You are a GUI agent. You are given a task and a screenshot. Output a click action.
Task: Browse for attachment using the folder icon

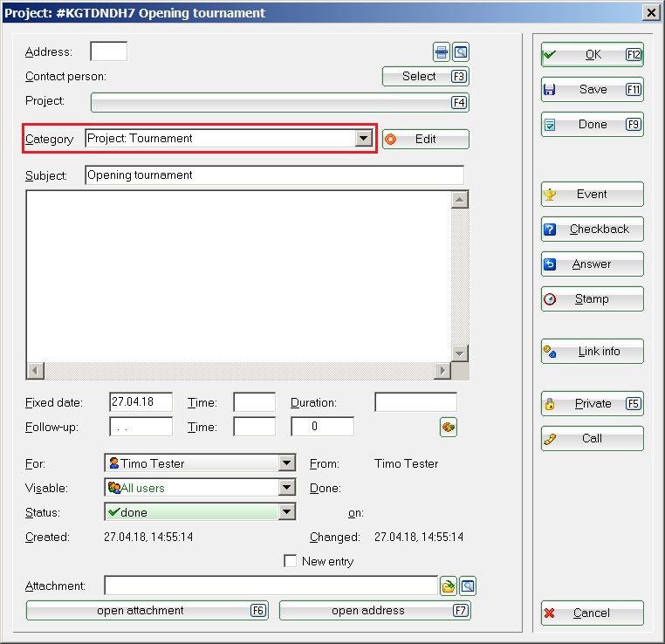click(449, 586)
